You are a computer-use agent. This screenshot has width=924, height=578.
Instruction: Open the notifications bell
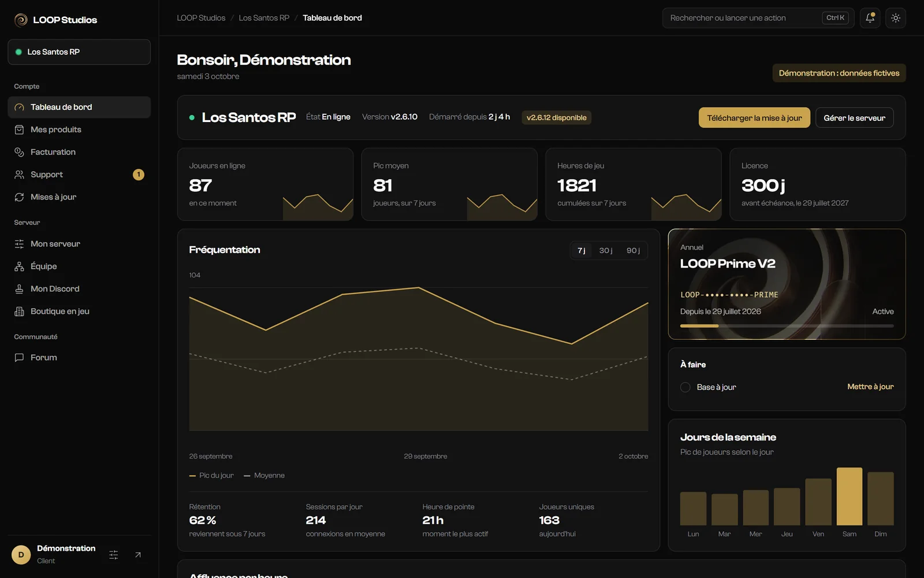pos(870,18)
